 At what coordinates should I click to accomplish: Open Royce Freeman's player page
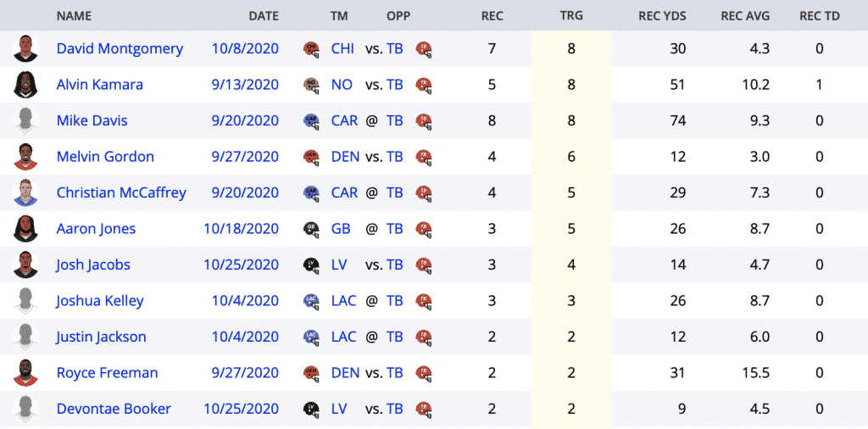click(108, 372)
